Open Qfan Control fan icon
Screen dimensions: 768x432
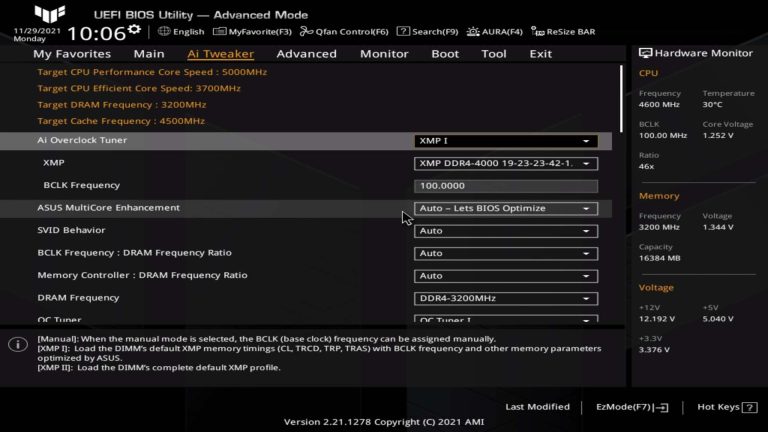click(307, 31)
